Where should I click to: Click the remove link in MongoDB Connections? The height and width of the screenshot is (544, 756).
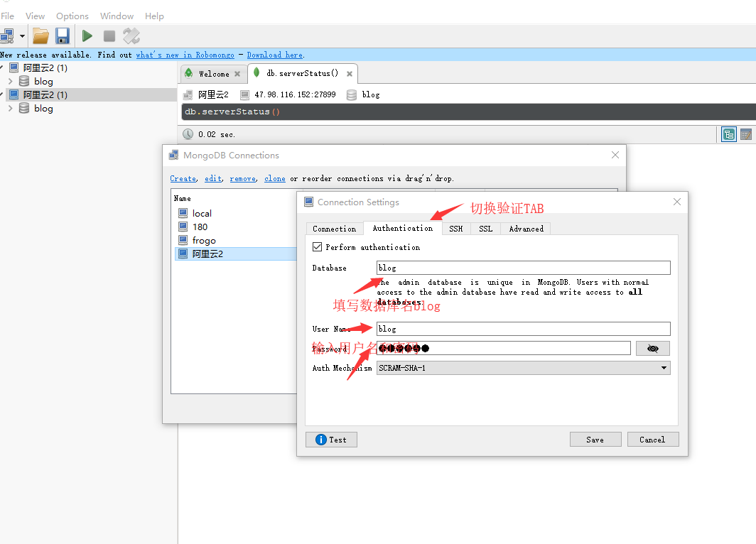tap(242, 178)
